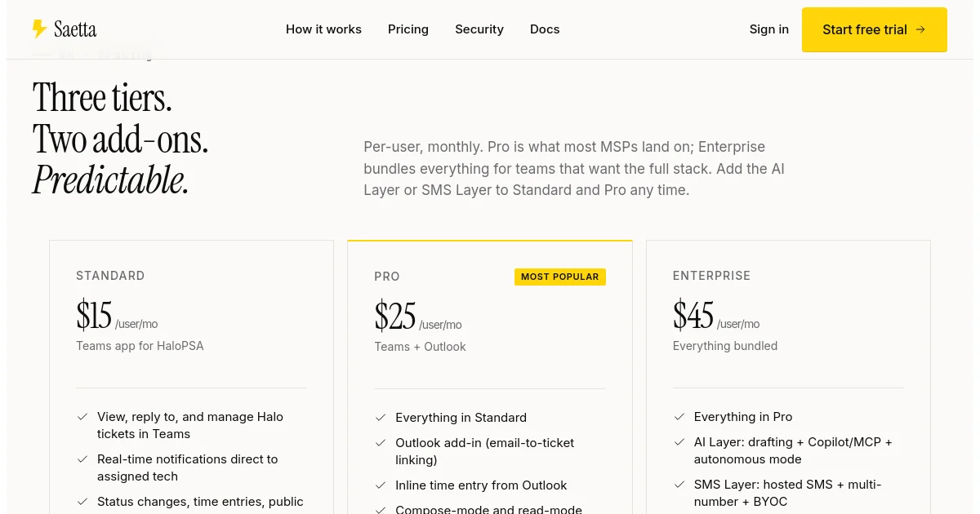The height and width of the screenshot is (514, 980).
Task: Click checkmark beside 'SMS Layer: hosted SMS'
Action: pos(679,484)
